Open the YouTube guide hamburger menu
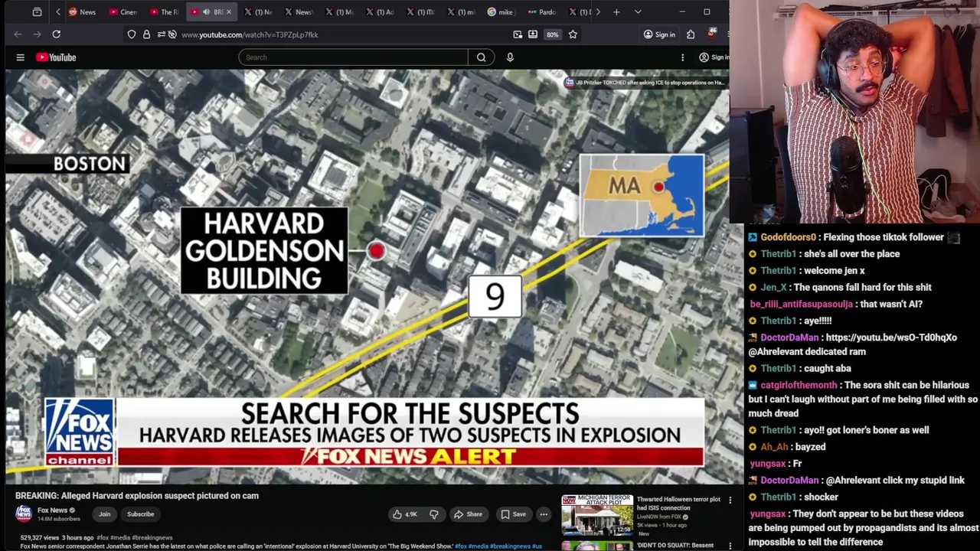The height and width of the screenshot is (551, 980). tap(21, 57)
